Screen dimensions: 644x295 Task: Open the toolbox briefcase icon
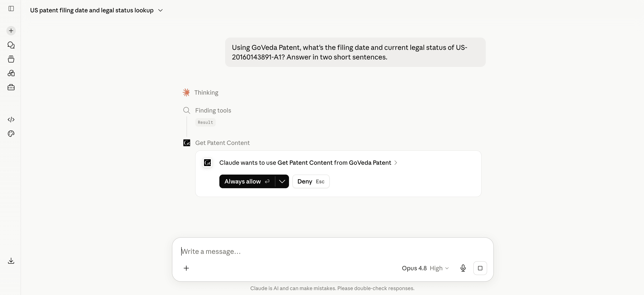11,87
